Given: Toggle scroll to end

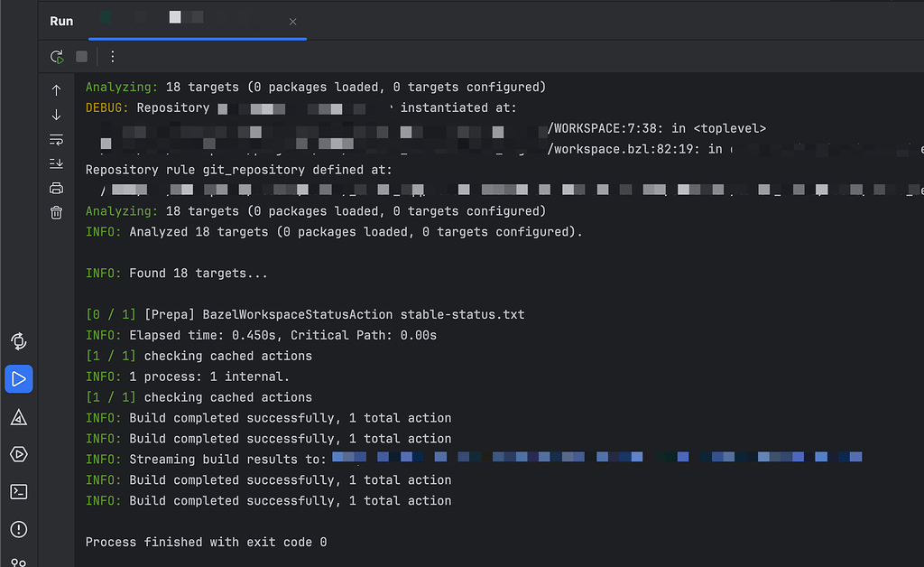Looking at the screenshot, I should [x=56, y=164].
